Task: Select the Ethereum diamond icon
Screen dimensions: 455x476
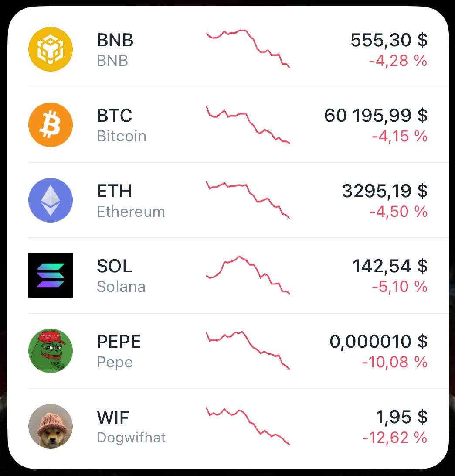Action: (51, 200)
